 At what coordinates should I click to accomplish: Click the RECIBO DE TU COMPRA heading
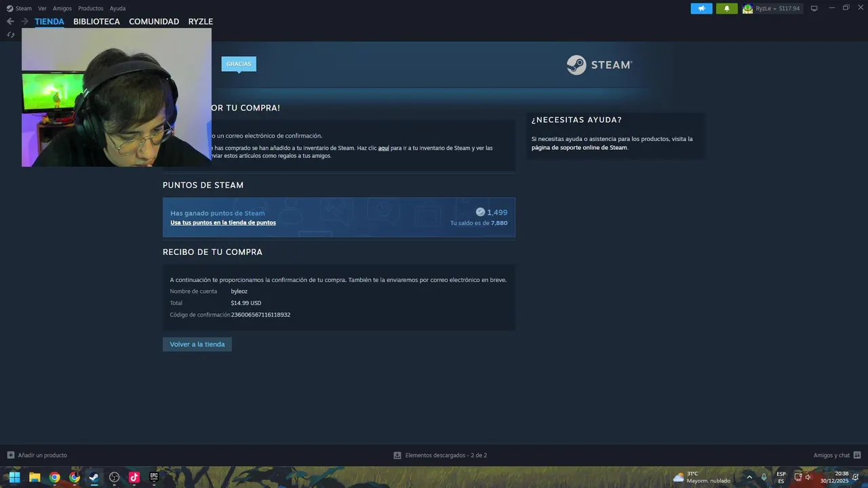(x=212, y=252)
